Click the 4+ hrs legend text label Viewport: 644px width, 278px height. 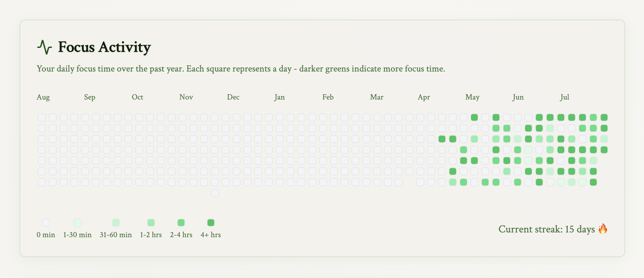(x=210, y=235)
